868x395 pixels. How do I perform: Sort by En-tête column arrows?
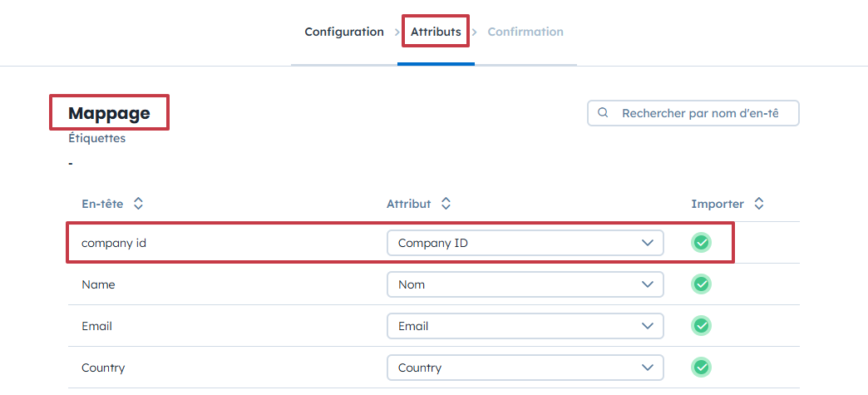click(139, 204)
